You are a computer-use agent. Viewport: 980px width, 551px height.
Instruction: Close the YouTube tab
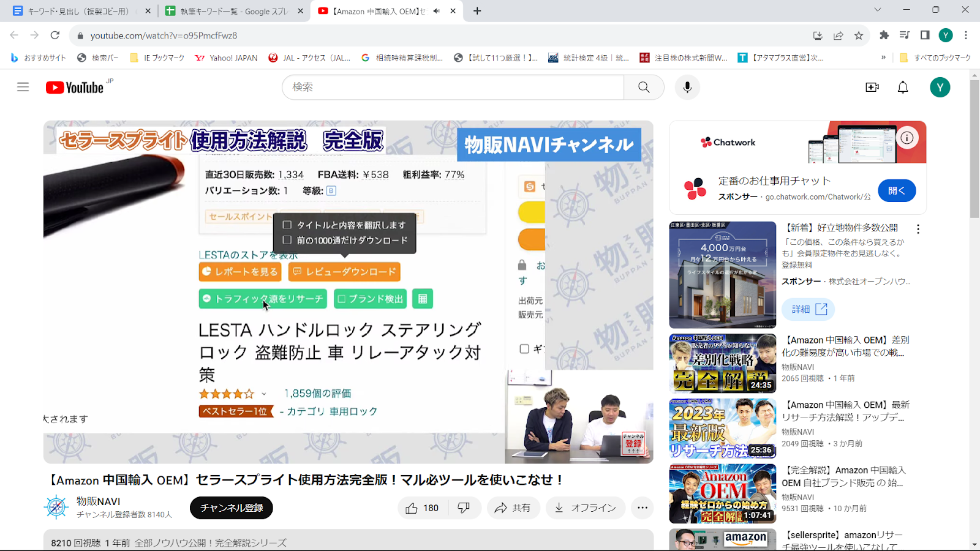(453, 11)
